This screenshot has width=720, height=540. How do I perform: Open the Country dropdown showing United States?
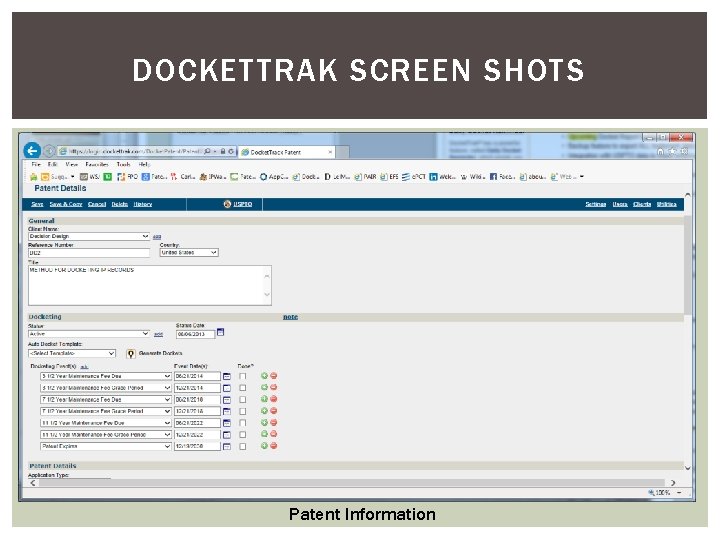(x=189, y=253)
